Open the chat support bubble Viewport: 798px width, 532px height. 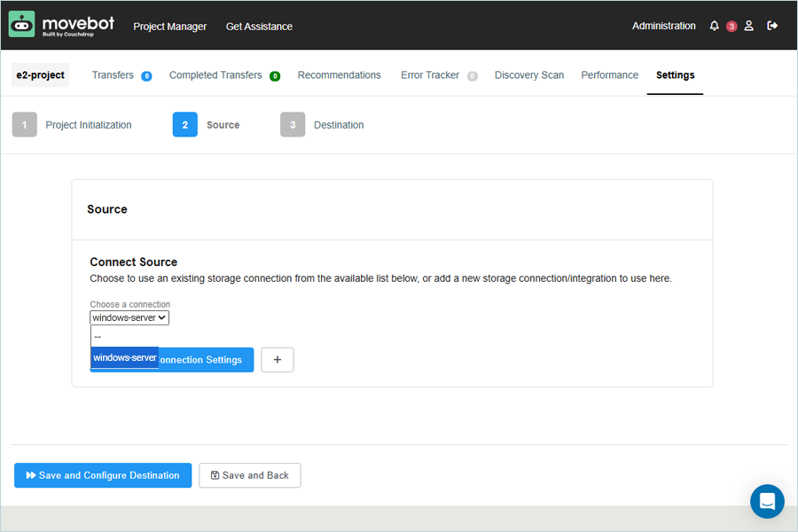coord(767,501)
